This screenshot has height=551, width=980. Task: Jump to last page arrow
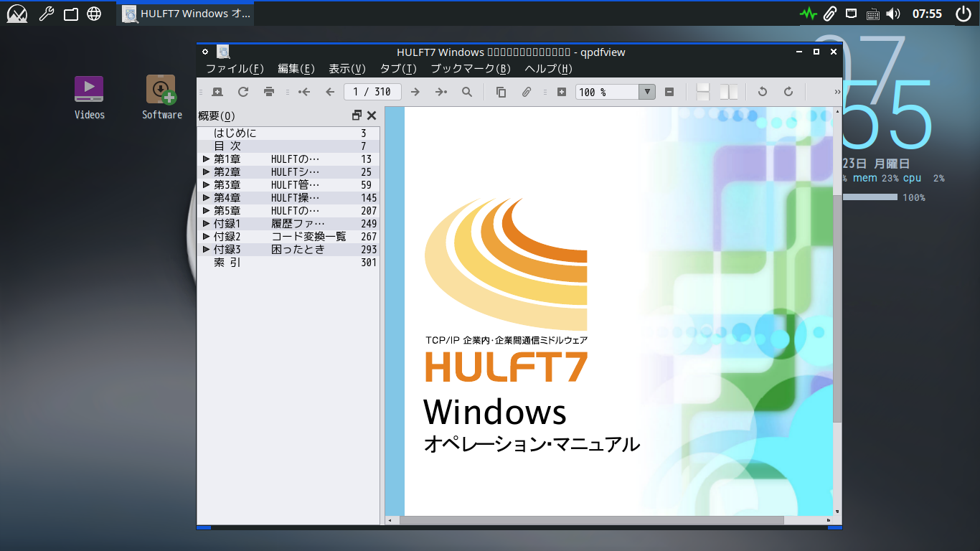(x=441, y=92)
